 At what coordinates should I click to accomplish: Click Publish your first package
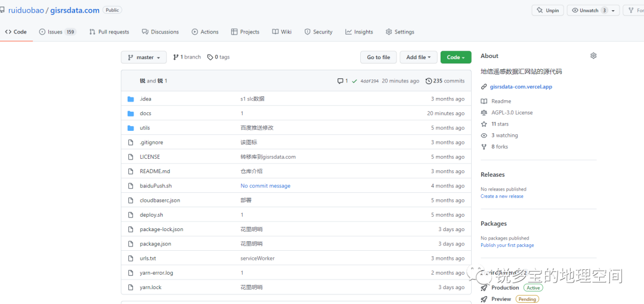(507, 245)
